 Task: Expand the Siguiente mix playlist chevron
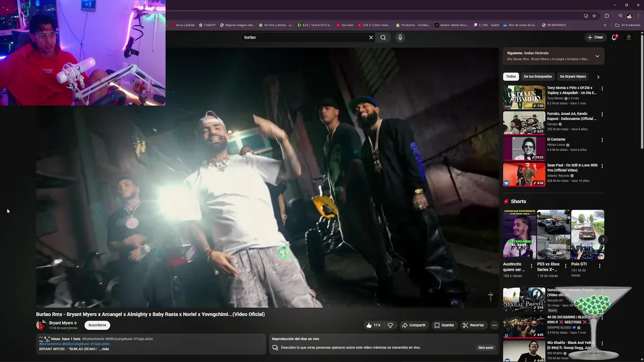(x=597, y=56)
